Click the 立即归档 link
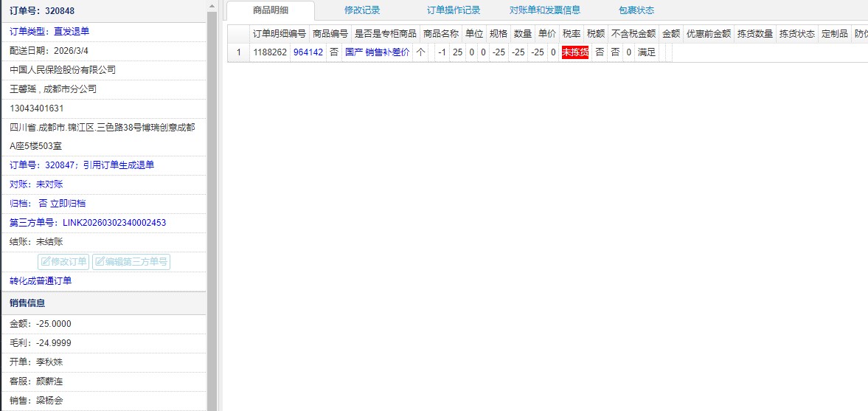This screenshot has height=411, width=868. (x=68, y=204)
